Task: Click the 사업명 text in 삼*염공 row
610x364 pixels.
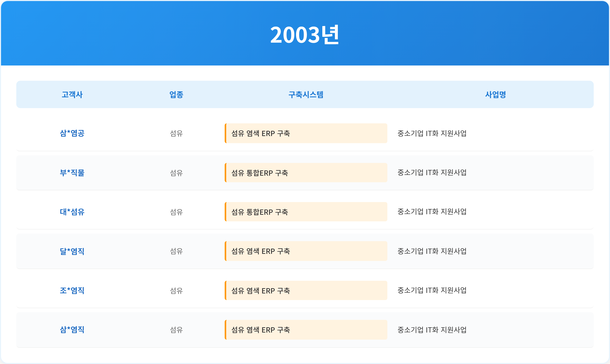Action: (432, 133)
